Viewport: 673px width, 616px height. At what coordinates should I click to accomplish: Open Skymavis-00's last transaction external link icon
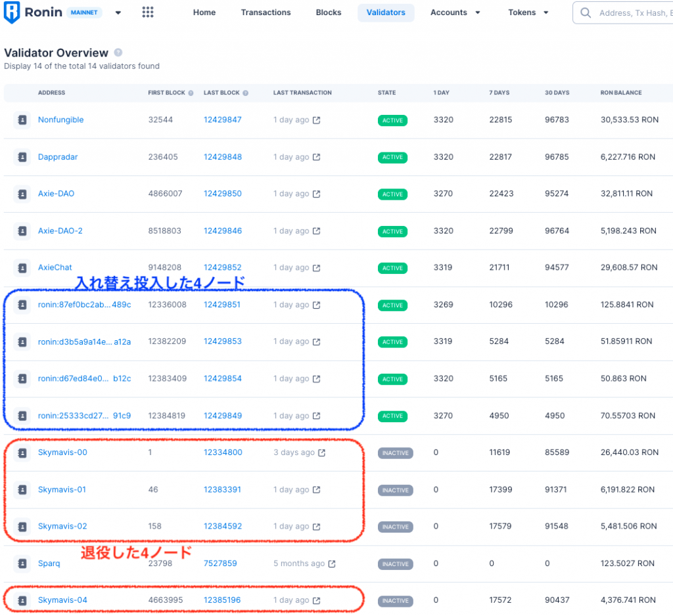click(321, 452)
